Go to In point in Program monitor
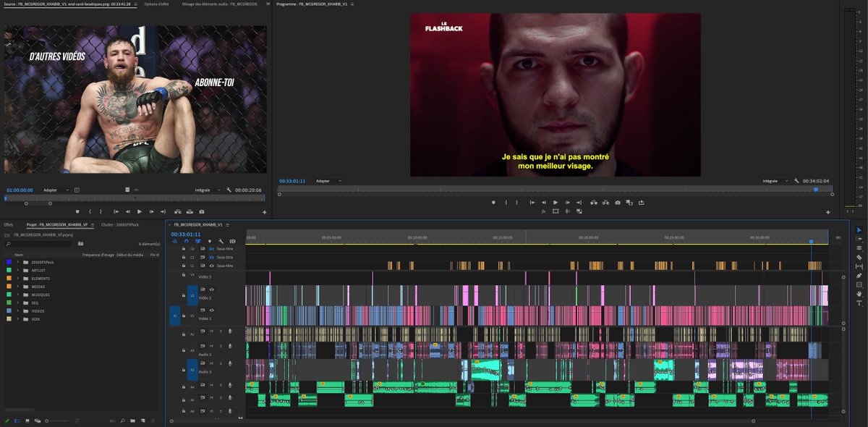 pos(532,203)
